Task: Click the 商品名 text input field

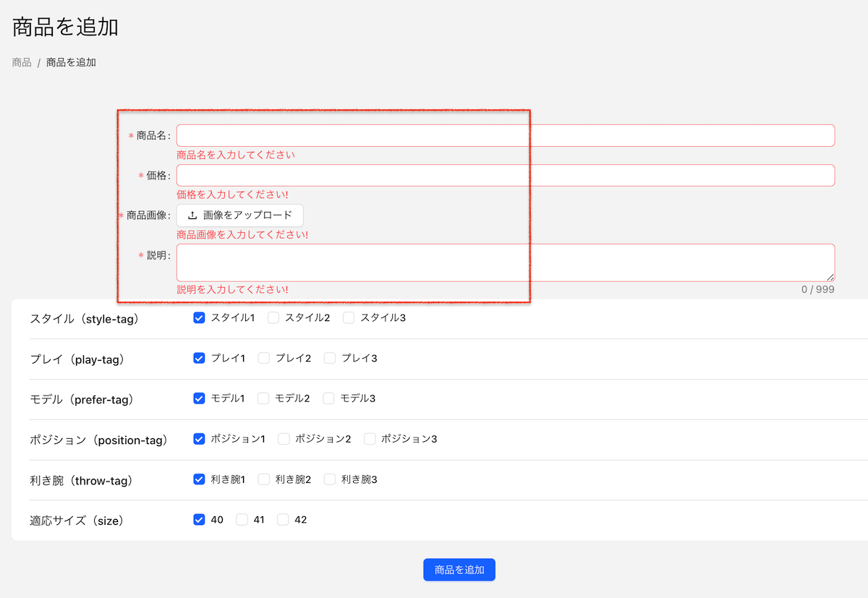Action: coord(505,136)
